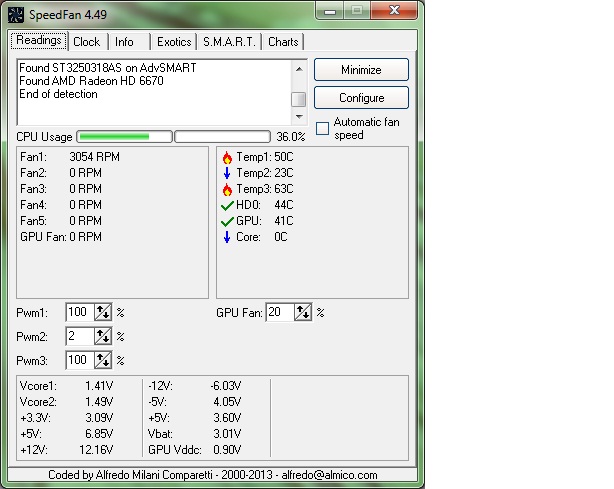The image size is (614, 489).
Task: Click the 'Found ST3250318AS on AdvSMART' log line
Action: click(108, 68)
